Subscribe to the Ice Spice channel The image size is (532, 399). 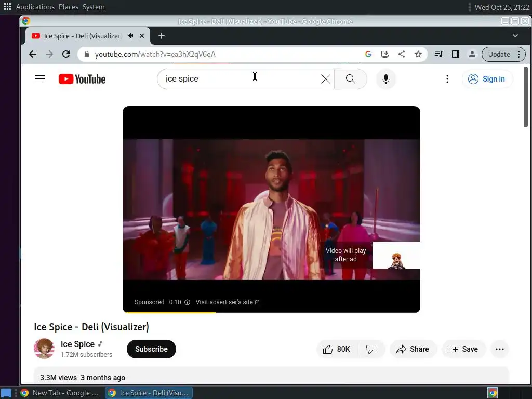coord(151,349)
